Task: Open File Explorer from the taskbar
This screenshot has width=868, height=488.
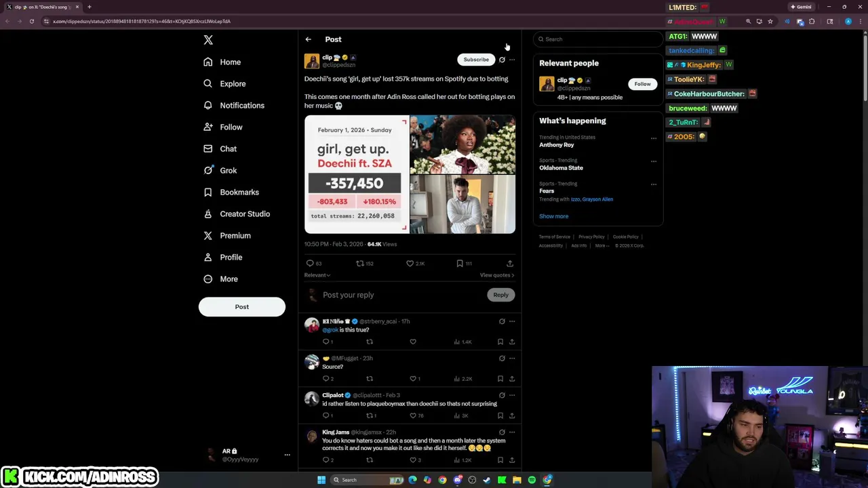Action: [x=517, y=480]
